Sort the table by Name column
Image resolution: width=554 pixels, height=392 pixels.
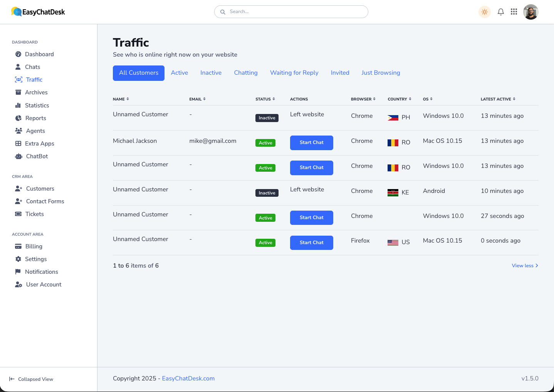pos(121,99)
